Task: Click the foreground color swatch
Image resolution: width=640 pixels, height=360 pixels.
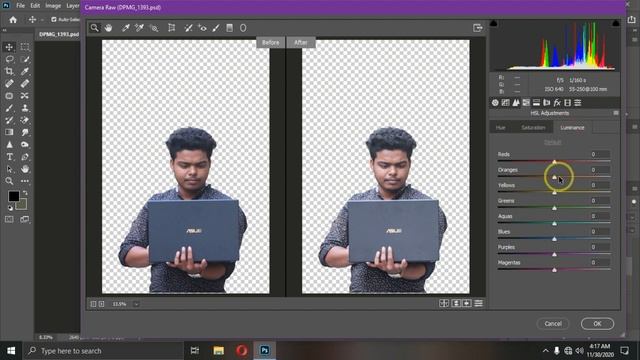Action: pyautogui.click(x=13, y=196)
